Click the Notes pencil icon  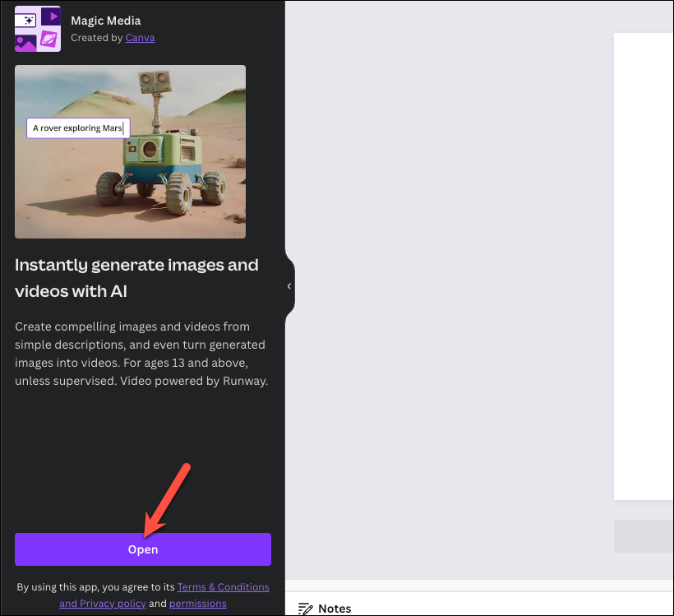pos(305,609)
